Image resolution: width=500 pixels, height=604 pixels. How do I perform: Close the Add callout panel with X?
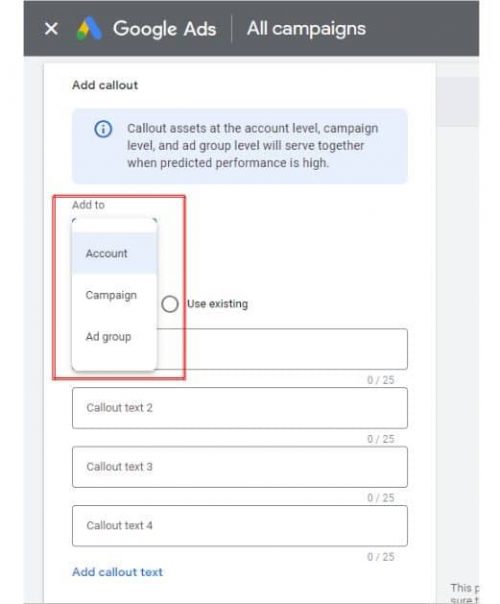[51, 29]
